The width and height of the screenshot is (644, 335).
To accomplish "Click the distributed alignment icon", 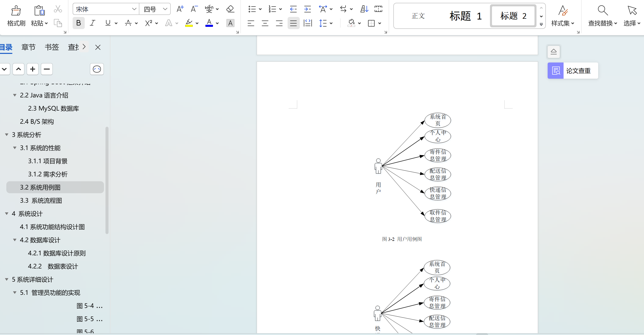I will pos(308,23).
